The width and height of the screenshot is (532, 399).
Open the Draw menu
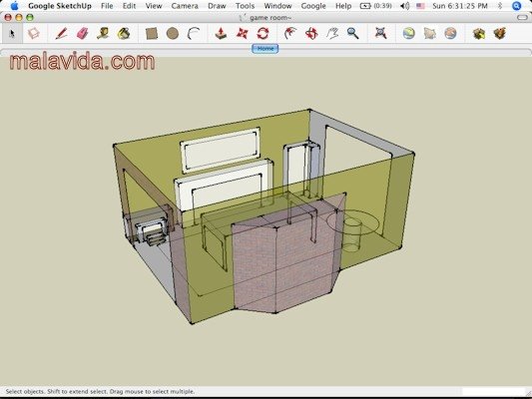217,6
